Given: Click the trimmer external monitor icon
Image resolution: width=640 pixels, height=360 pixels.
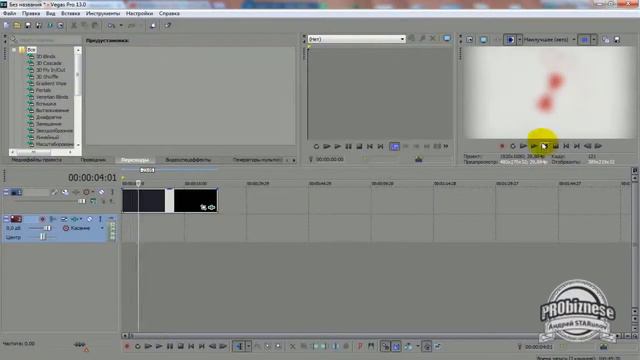Looking at the screenshot, I should [447, 38].
